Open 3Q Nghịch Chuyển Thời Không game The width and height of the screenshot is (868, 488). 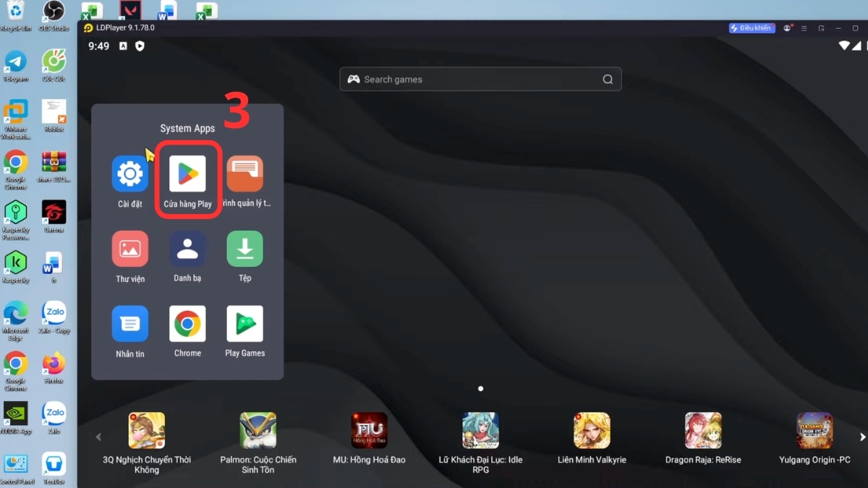point(147,431)
